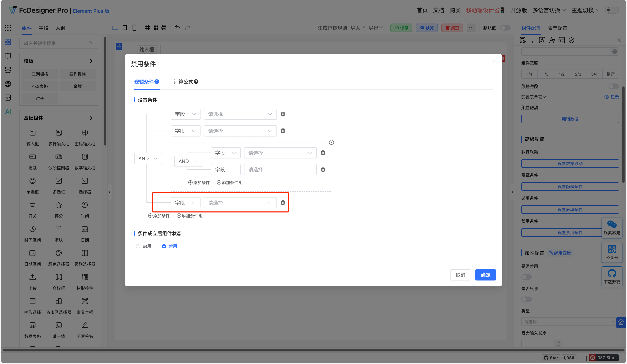627x364 pixels.
Task: Select the 禁用 radio button
Action: point(164,246)
